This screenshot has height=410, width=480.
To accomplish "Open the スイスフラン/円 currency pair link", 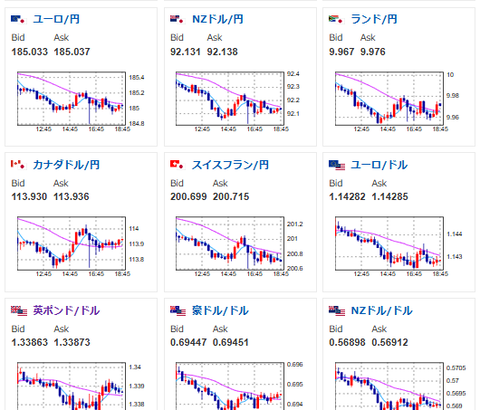I will (230, 165).
